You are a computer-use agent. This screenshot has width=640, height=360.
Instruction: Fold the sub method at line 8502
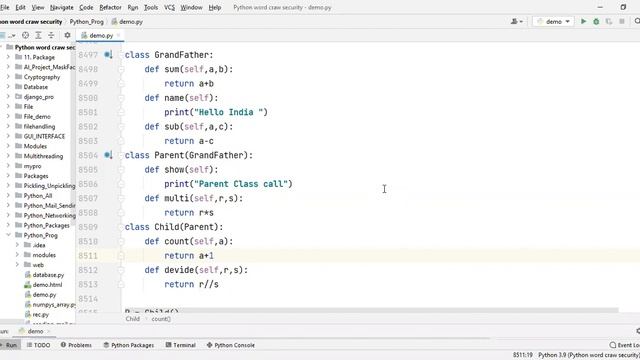click(x=121, y=127)
